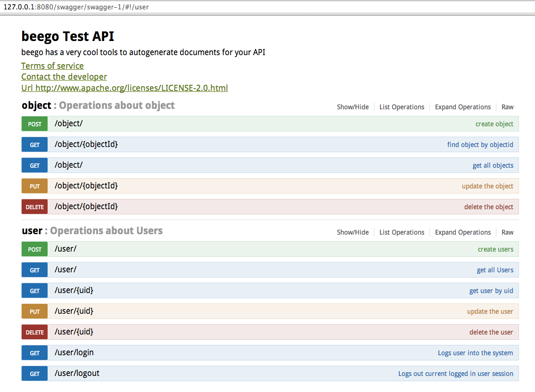The image size is (535, 392).
Task: Click 'Logs out current logged in user session'
Action: (x=455, y=374)
